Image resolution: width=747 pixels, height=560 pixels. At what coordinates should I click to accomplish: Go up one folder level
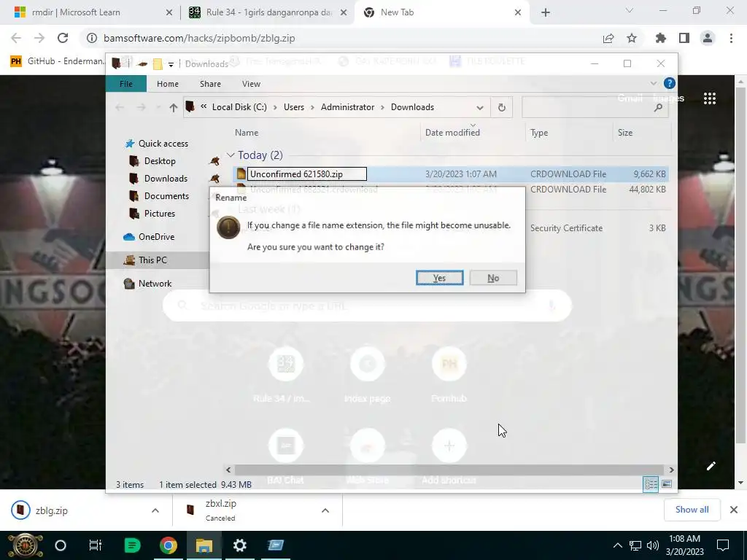(174, 108)
